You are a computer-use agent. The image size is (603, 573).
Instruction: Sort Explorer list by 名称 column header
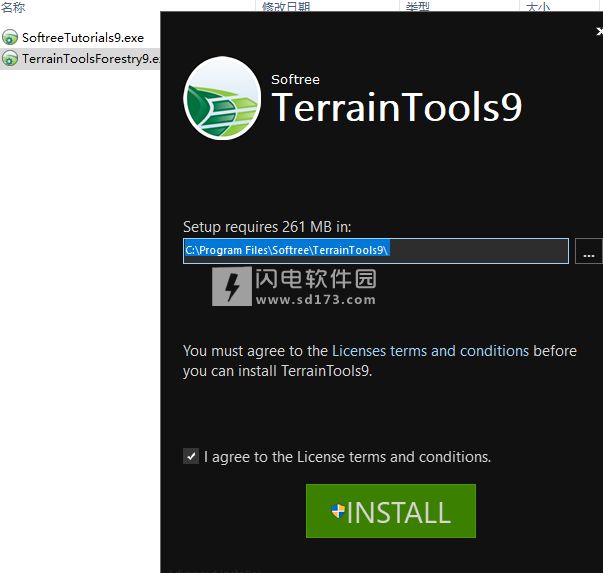[x=13, y=7]
